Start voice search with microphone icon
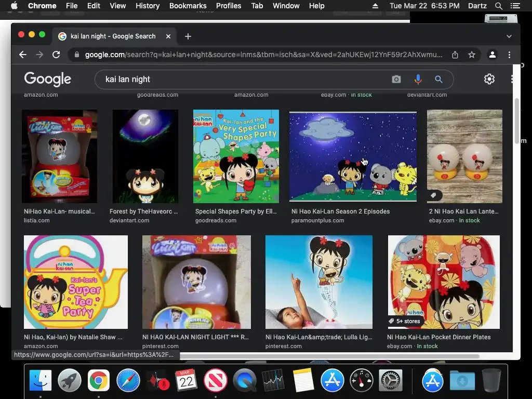The image size is (532, 399). [418, 79]
